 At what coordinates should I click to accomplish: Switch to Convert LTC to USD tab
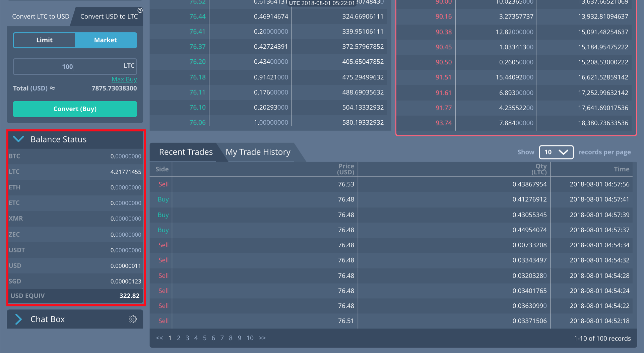pos(41,16)
